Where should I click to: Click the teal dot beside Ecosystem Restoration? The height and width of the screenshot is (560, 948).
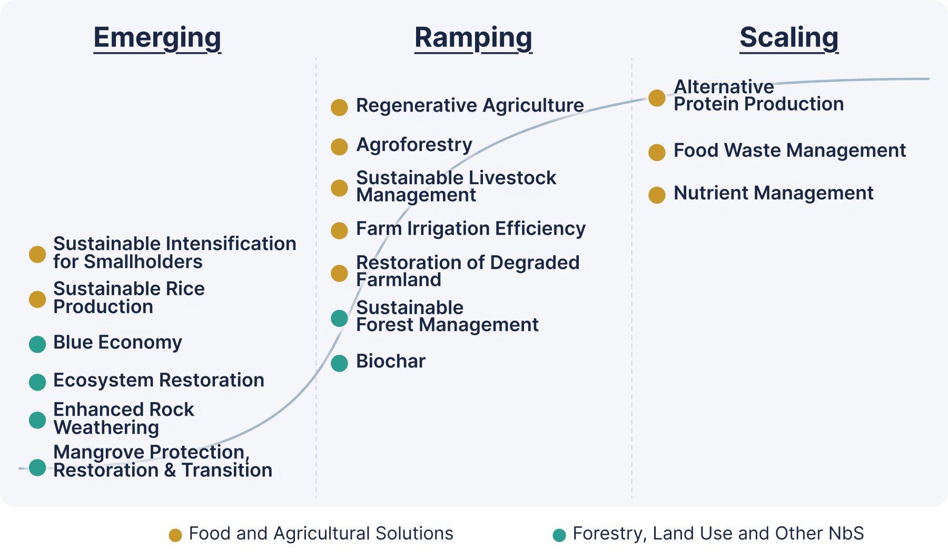(37, 382)
